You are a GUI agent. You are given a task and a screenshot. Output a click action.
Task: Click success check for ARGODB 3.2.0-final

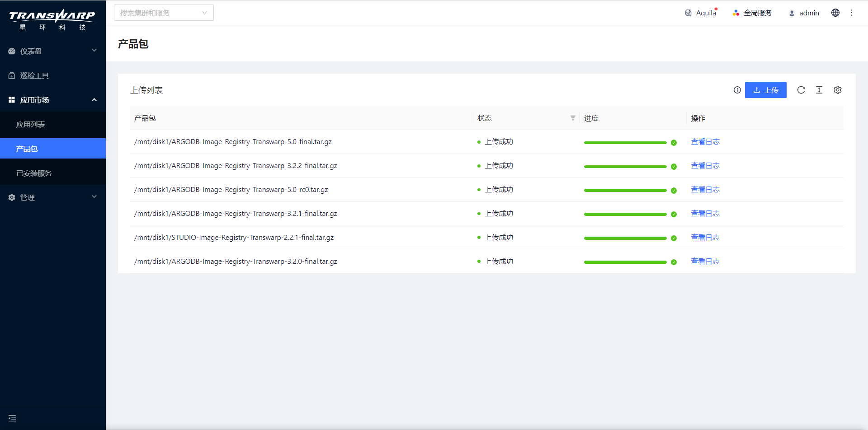[674, 262]
